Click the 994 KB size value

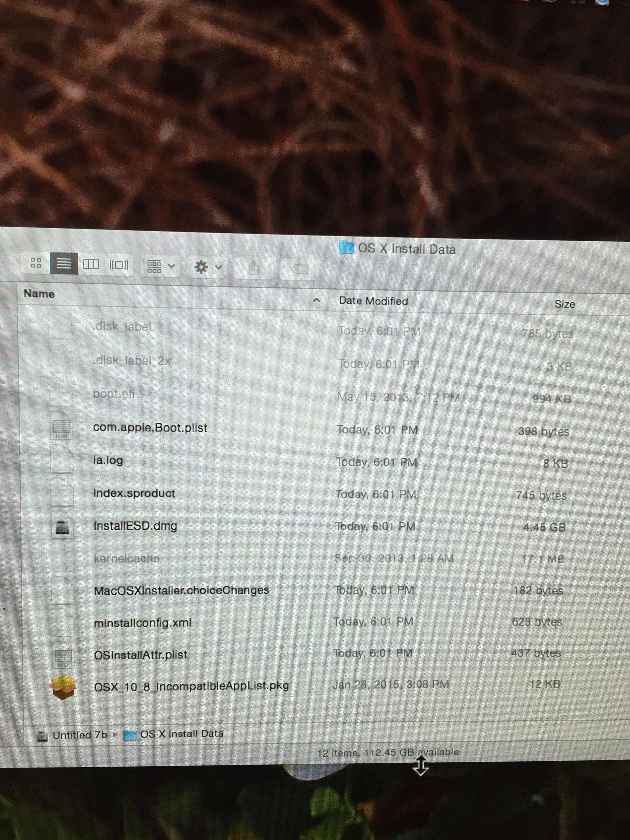pos(552,399)
